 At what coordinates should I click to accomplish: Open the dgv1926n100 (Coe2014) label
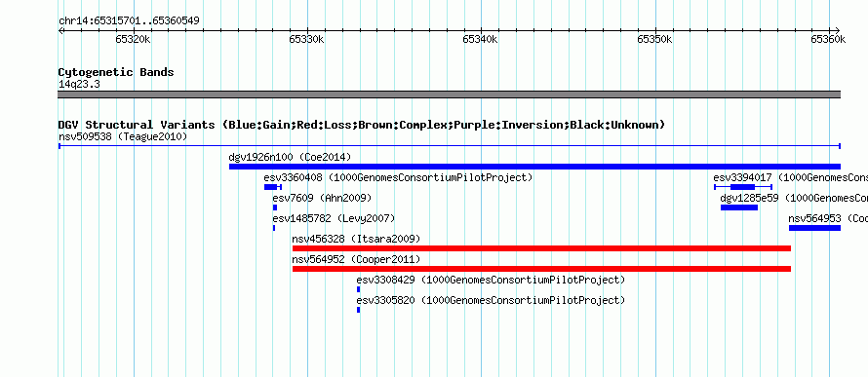[x=290, y=157]
